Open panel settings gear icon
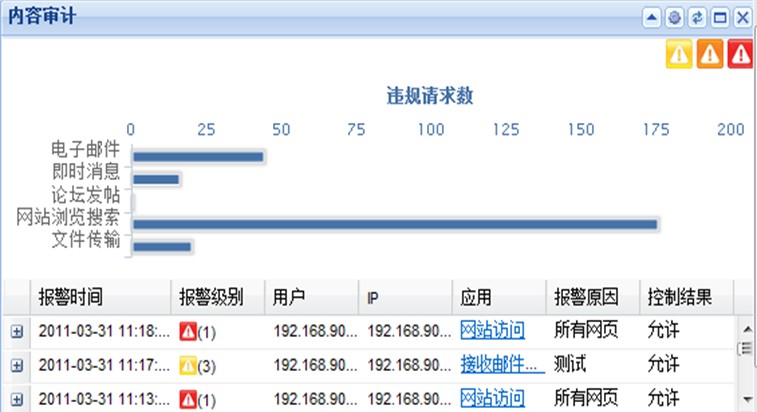The image size is (757, 412). point(674,18)
